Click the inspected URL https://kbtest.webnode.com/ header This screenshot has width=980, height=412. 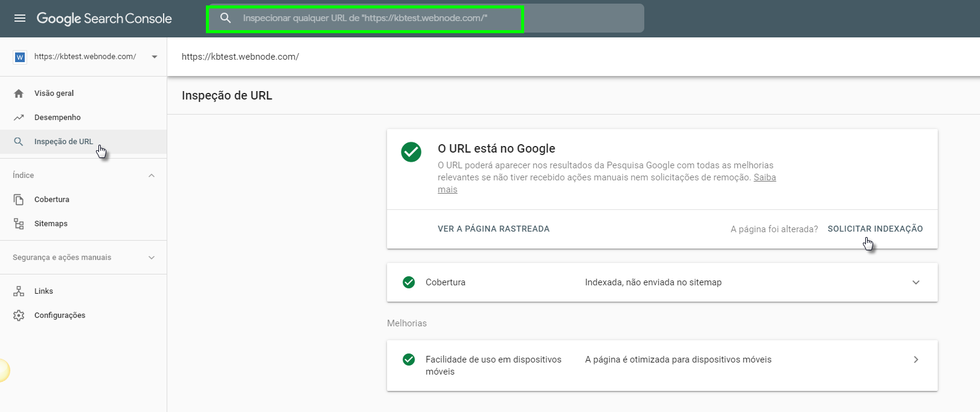point(240,57)
